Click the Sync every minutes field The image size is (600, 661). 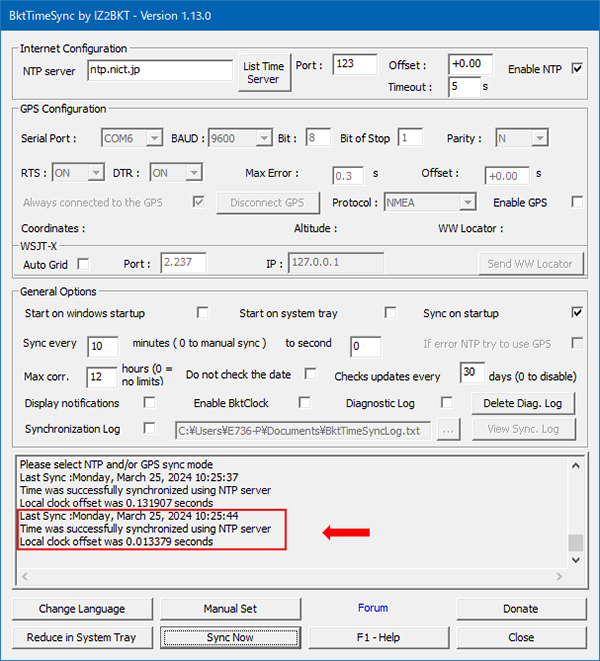(x=102, y=347)
